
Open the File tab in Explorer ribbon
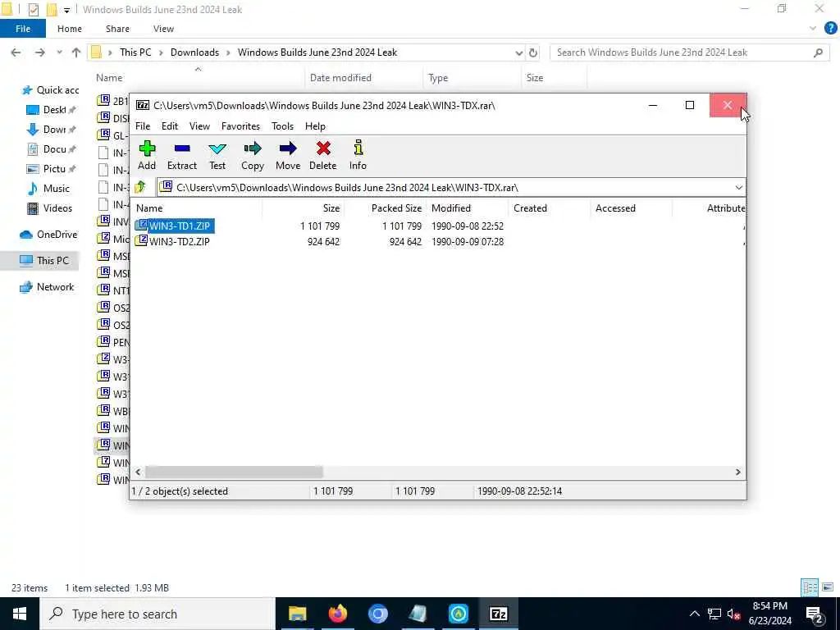point(23,29)
